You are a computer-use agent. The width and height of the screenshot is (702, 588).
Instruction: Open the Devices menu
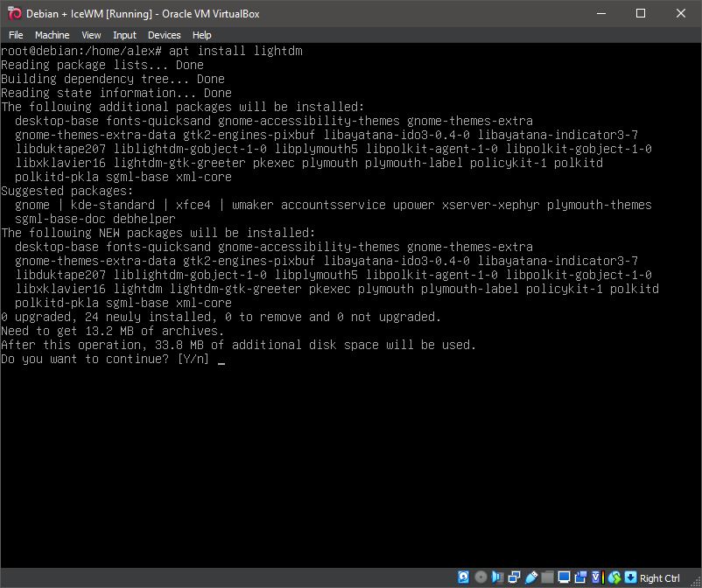click(x=164, y=35)
